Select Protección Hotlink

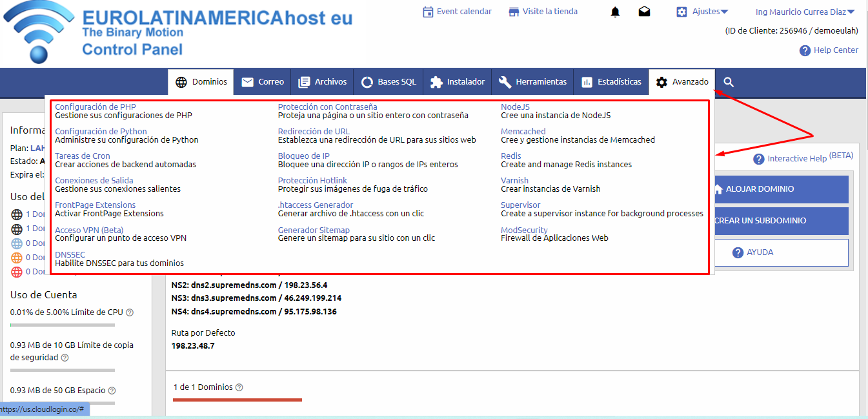(312, 181)
